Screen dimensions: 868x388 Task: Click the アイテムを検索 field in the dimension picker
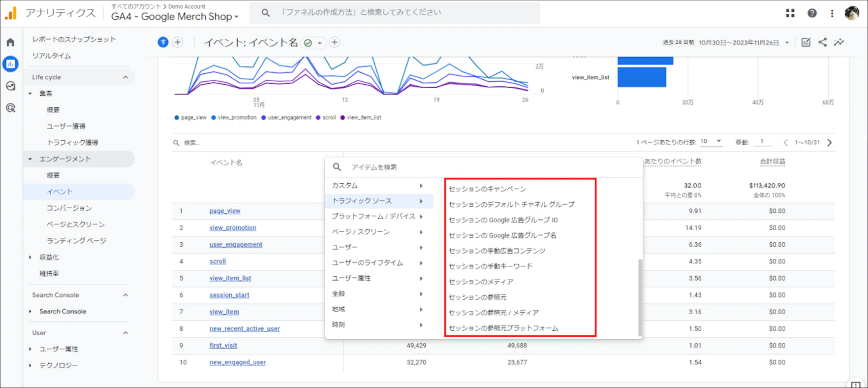pos(484,167)
